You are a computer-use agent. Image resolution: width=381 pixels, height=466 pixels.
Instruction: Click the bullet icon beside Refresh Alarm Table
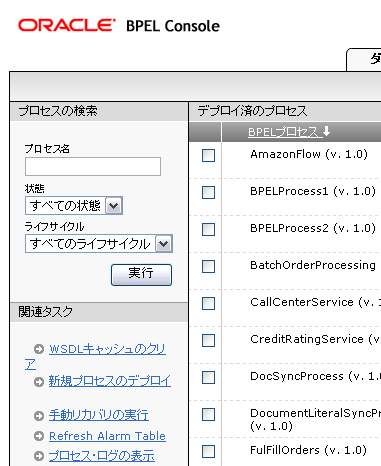[x=39, y=436]
